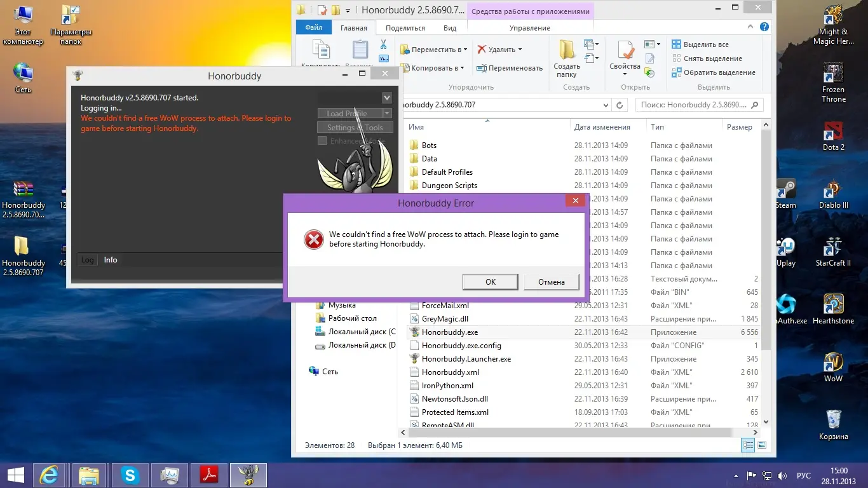The image size is (868, 488).
Task: Click OK in the Honorbuddy Error dialog
Action: pos(491,282)
